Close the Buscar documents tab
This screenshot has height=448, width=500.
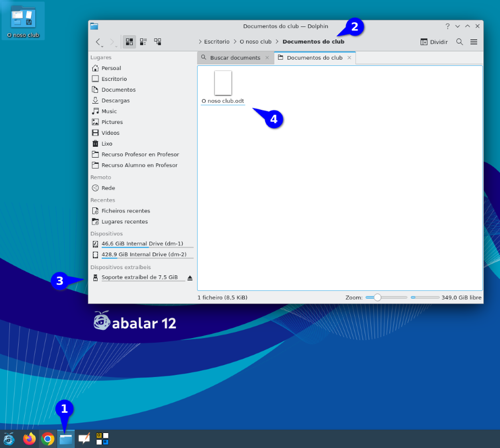coord(267,58)
